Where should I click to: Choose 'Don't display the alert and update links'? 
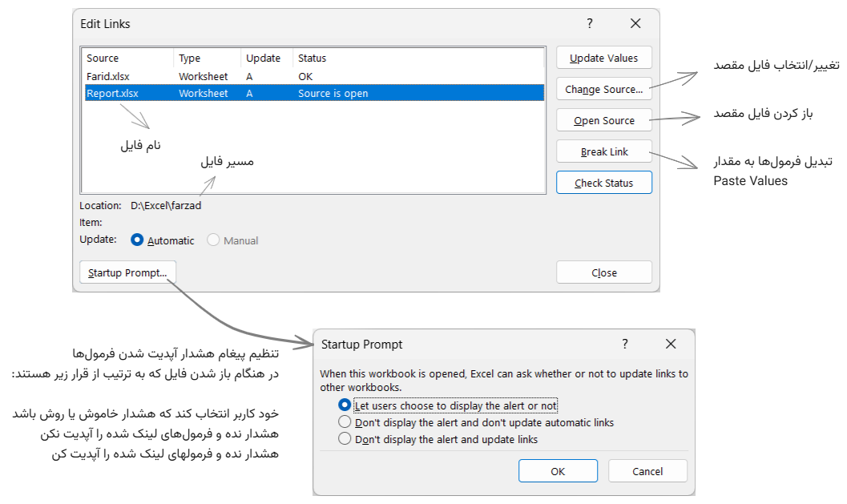pyautogui.click(x=345, y=439)
